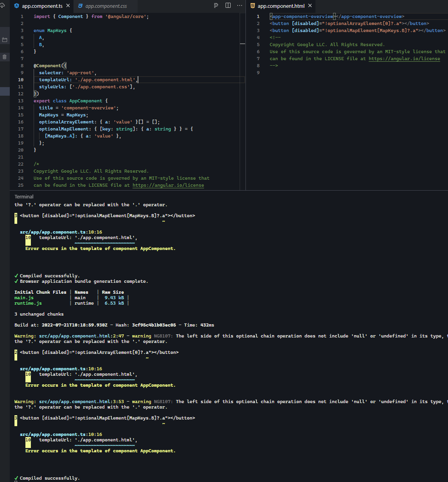Image resolution: width=448 pixels, height=482 pixels.
Task: Click the src/app/app.component.html:3:53 warning path
Action: (x=81, y=402)
